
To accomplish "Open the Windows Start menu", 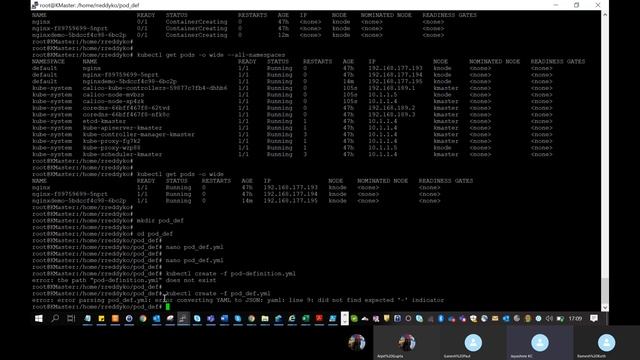I will tap(38, 318).
